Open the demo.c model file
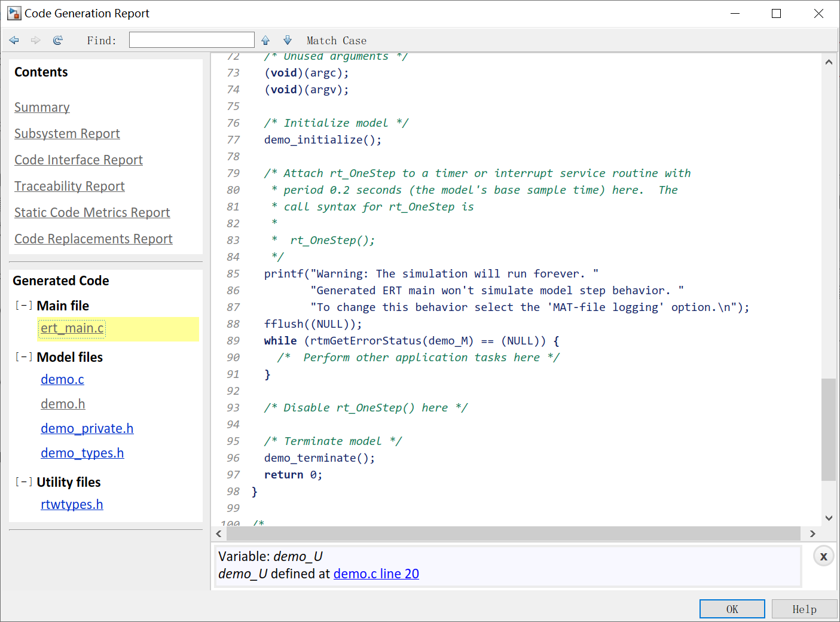Viewport: 840px width, 622px height. (x=62, y=379)
